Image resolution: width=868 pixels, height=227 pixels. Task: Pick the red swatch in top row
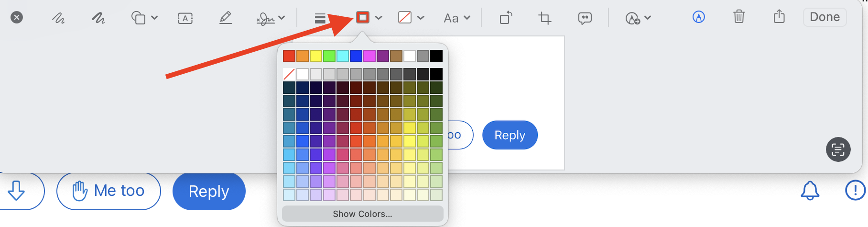click(x=289, y=56)
